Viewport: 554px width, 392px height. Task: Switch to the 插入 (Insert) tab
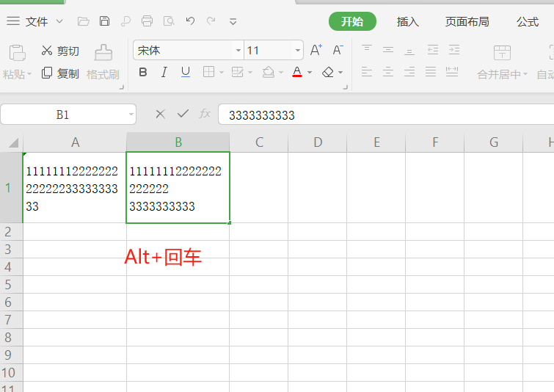[x=407, y=21]
